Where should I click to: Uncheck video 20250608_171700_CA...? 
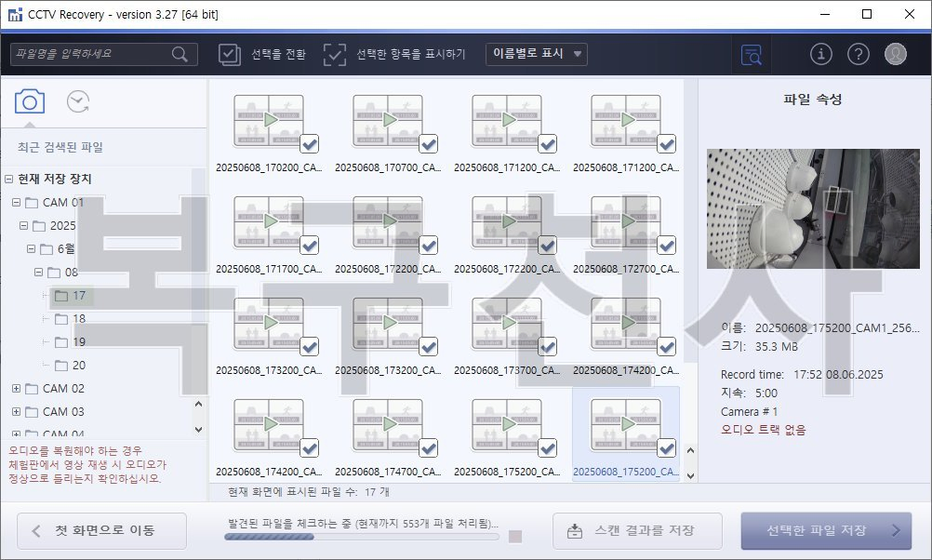[x=309, y=245]
